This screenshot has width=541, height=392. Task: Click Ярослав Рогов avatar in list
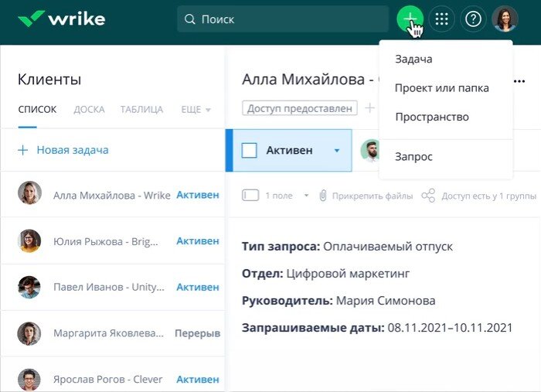tap(29, 380)
